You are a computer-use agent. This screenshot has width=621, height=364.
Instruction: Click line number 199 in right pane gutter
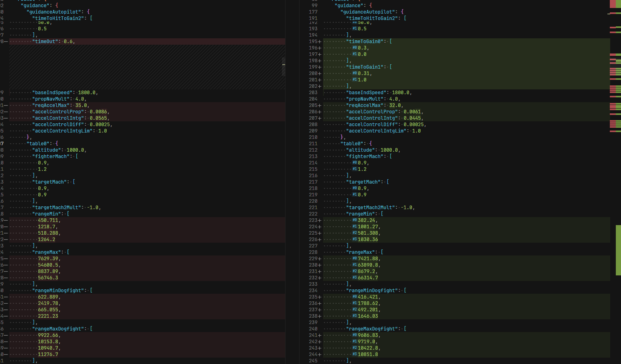point(313,67)
